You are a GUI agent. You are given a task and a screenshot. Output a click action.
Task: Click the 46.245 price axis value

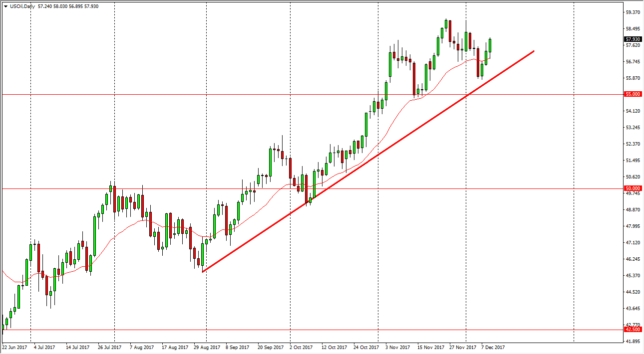[633, 259]
